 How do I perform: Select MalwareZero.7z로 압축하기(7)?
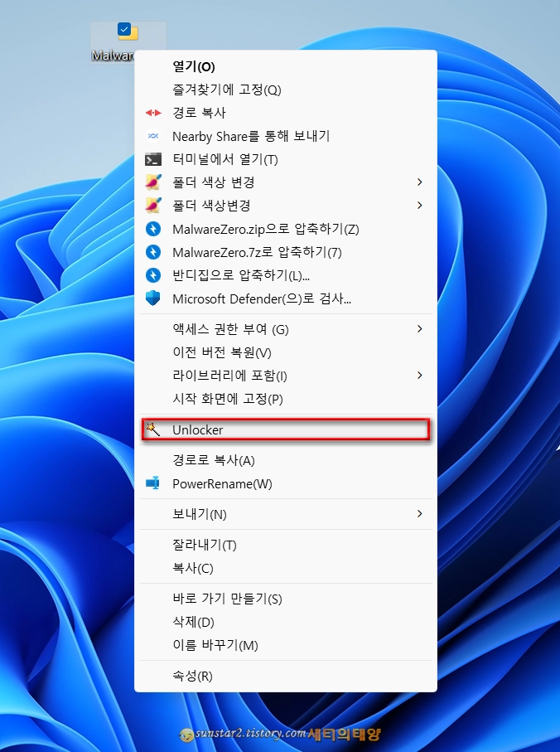[x=286, y=252]
